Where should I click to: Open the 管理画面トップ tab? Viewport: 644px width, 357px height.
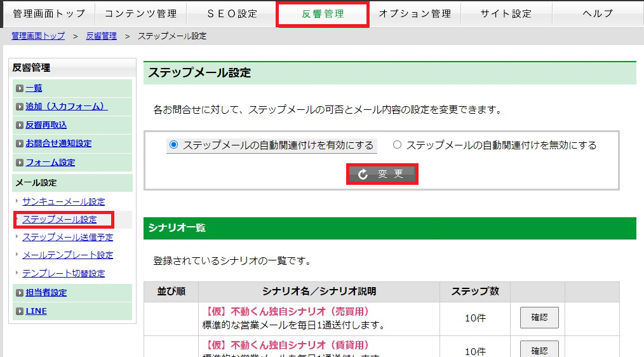[49, 13]
